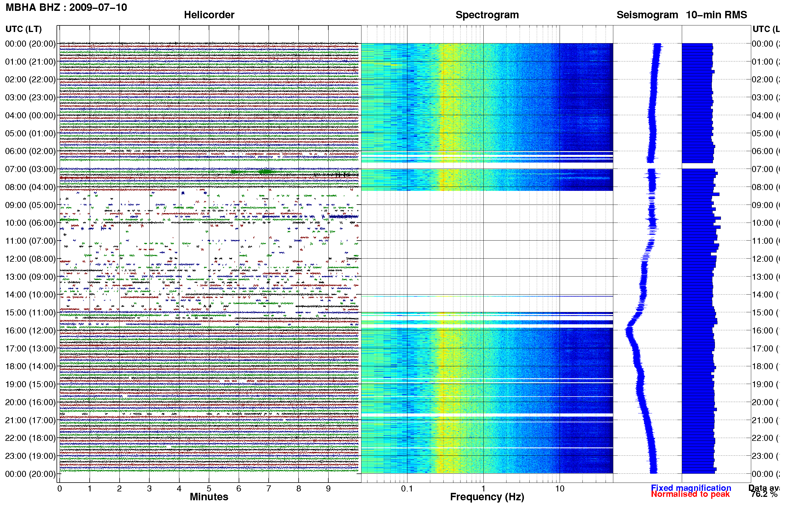Viewport: 812px width, 508px height.
Task: Select left time label '12:00 (08:00)'
Action: [30, 259]
